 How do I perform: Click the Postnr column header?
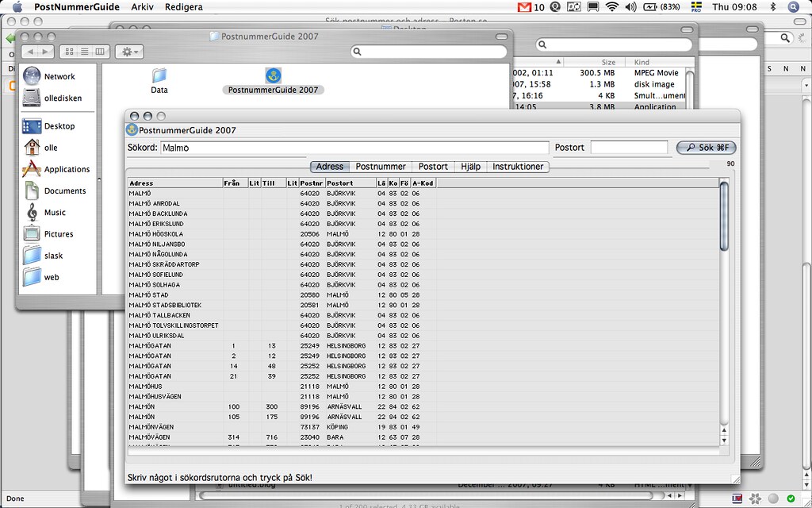point(312,183)
